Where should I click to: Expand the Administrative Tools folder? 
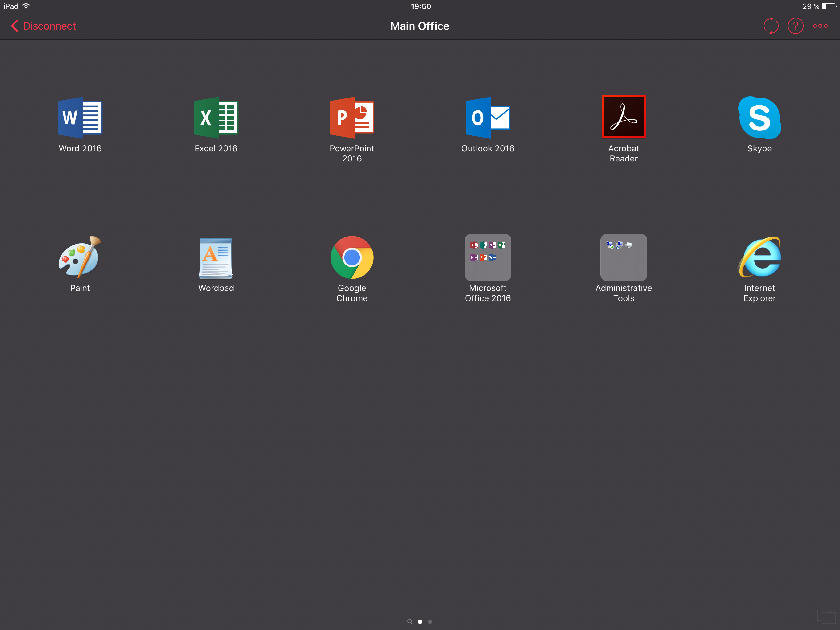tap(624, 257)
